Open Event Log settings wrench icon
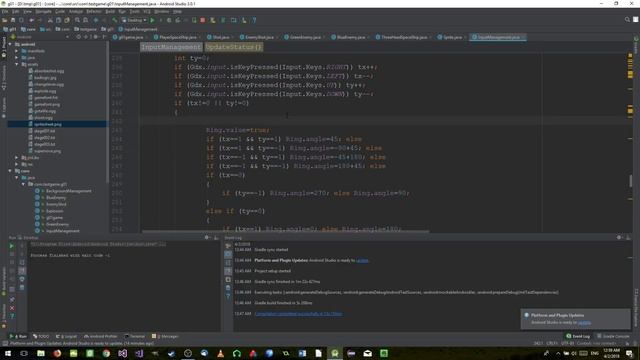Screen dimensions: 640x360 click(x=228, y=246)
